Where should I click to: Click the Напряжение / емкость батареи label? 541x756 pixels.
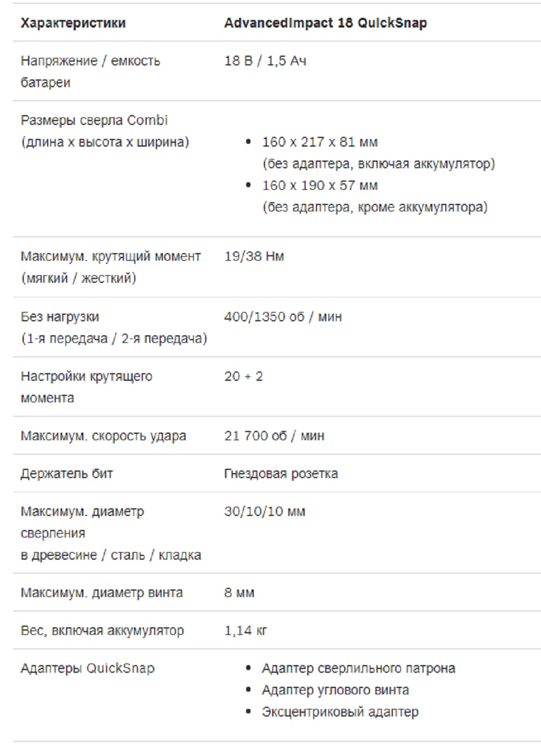pyautogui.click(x=90, y=71)
